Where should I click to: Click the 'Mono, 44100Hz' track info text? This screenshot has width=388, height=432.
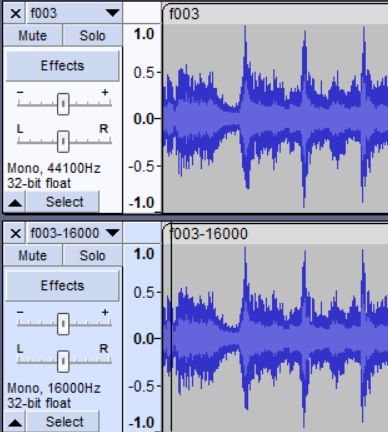tap(54, 168)
